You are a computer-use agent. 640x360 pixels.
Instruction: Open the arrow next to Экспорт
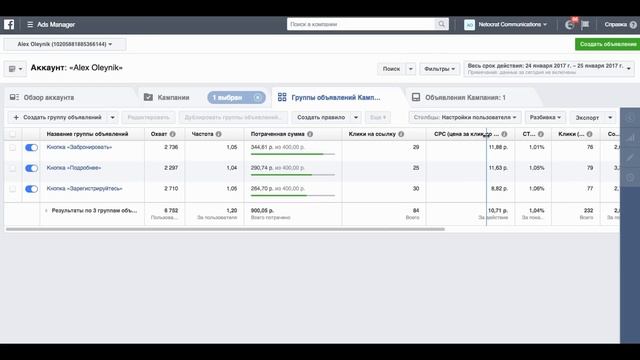coord(610,118)
